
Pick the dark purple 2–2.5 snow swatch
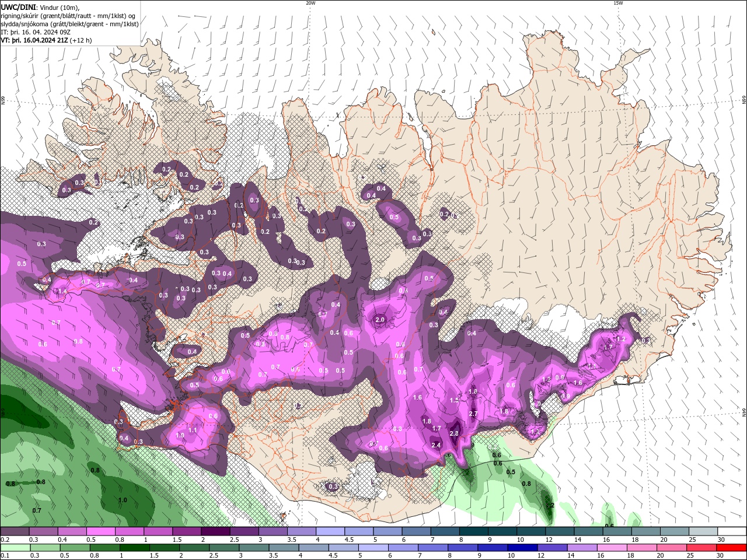[x=215, y=531]
